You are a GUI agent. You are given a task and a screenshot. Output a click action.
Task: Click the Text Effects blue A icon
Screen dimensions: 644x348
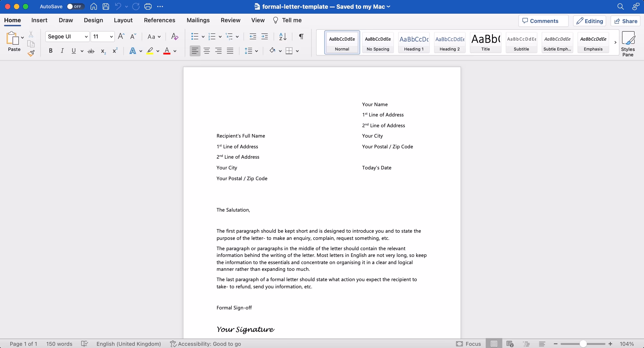pos(133,51)
